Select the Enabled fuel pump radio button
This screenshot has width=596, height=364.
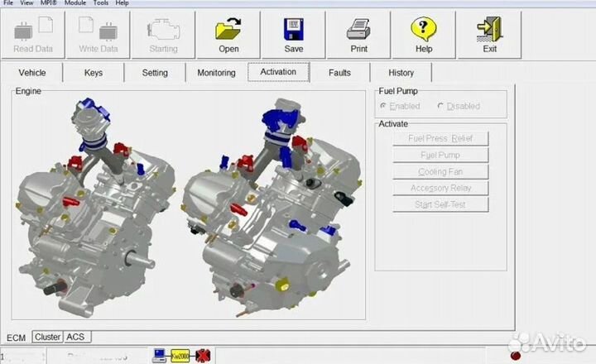pos(383,106)
